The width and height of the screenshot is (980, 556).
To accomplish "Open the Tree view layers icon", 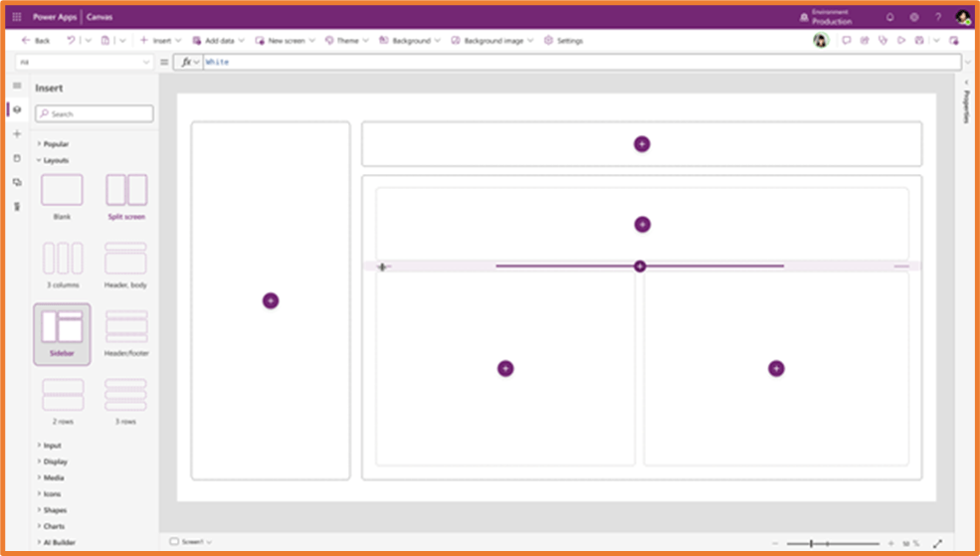I will (17, 109).
